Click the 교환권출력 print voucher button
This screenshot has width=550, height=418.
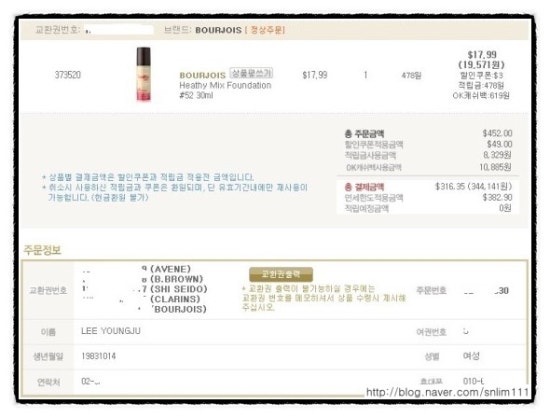coord(281,274)
